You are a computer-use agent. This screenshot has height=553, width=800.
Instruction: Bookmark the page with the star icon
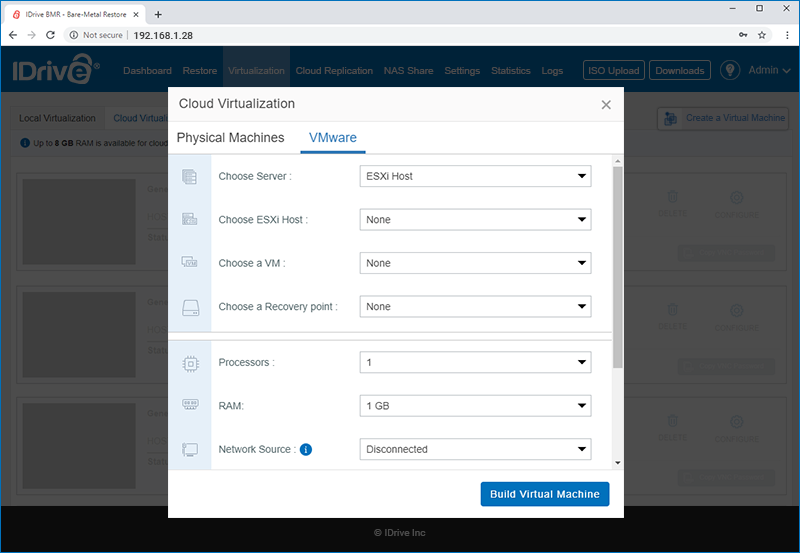762,35
